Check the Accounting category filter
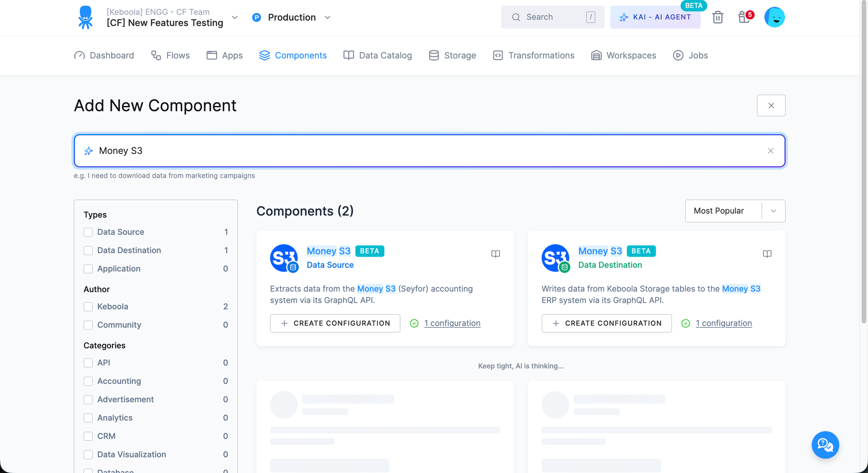868x473 pixels. pyautogui.click(x=88, y=381)
